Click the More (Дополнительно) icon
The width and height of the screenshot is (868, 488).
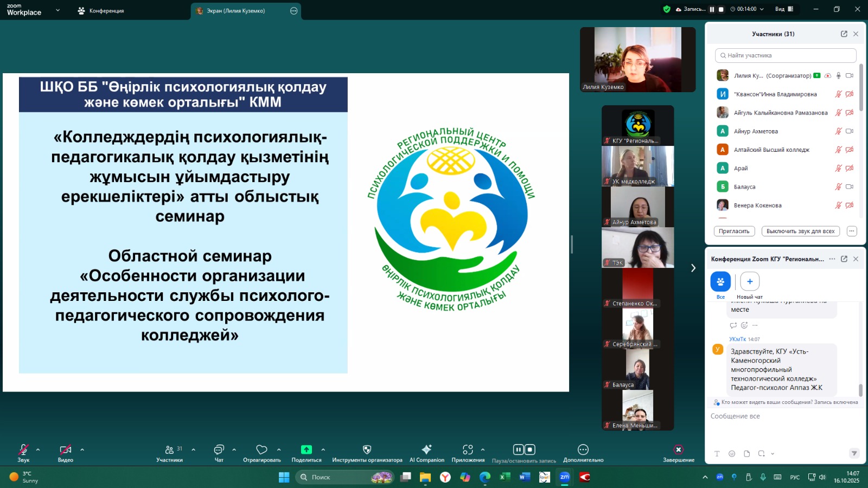583,450
